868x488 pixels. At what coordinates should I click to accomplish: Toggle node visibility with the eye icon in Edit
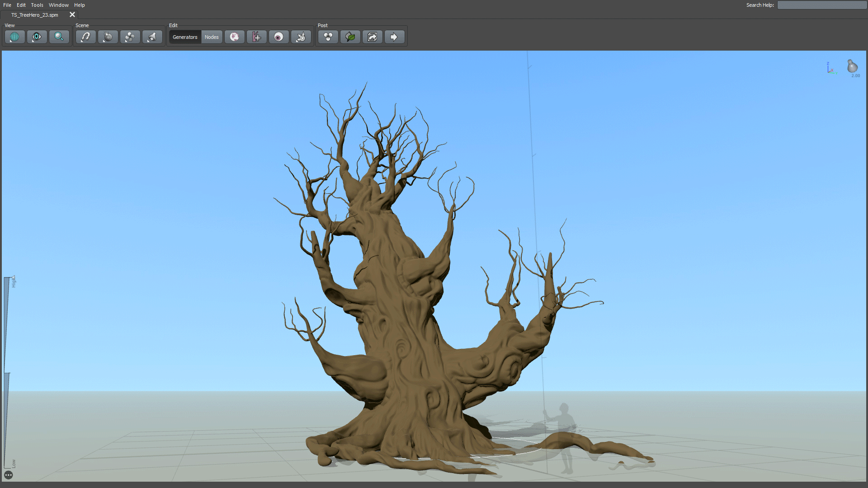[x=279, y=37]
